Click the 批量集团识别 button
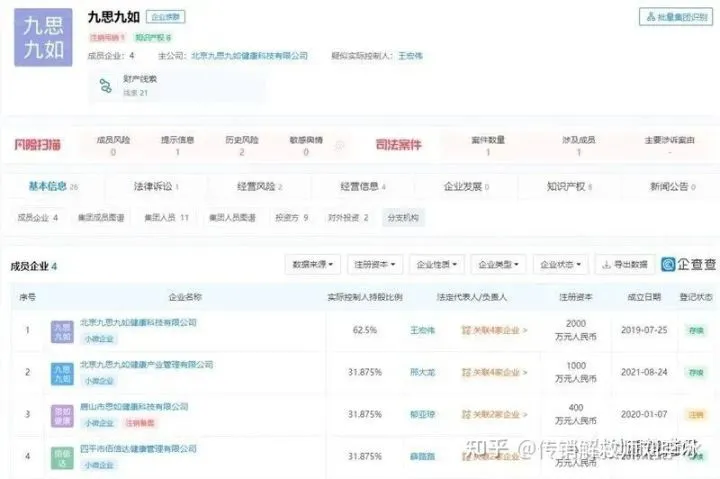This screenshot has height=479, width=720. pos(676,17)
